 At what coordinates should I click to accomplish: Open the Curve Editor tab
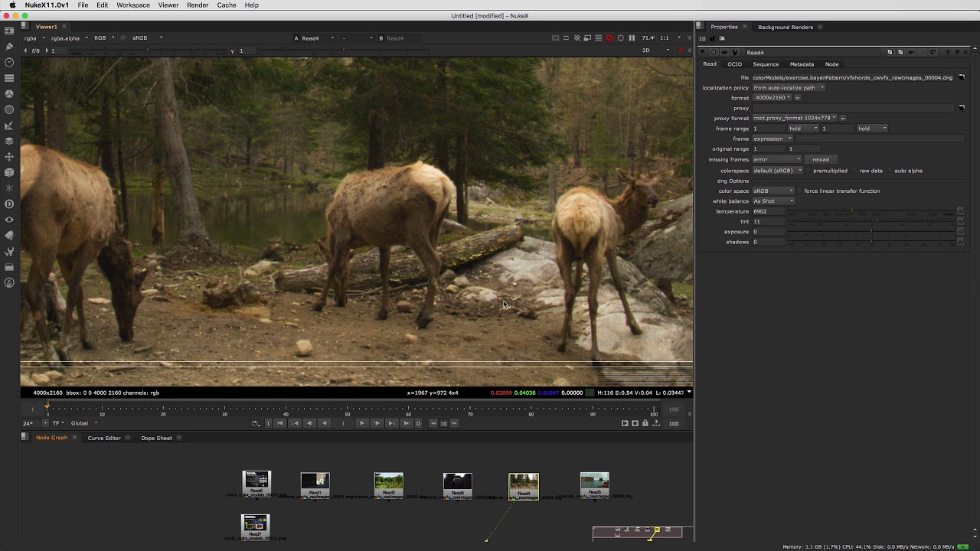click(x=104, y=438)
